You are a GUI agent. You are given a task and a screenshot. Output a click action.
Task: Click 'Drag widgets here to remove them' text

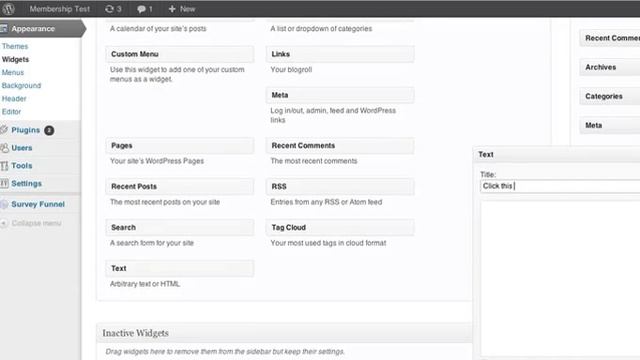(x=225, y=351)
